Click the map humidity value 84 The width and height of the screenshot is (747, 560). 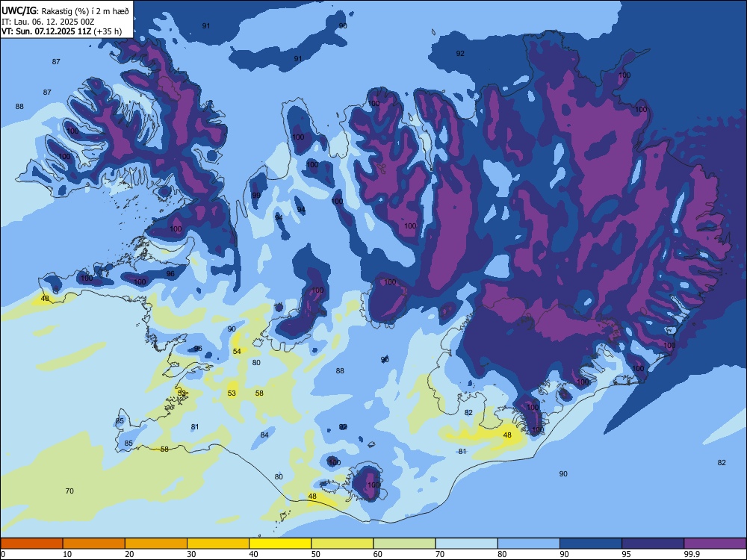pos(264,435)
